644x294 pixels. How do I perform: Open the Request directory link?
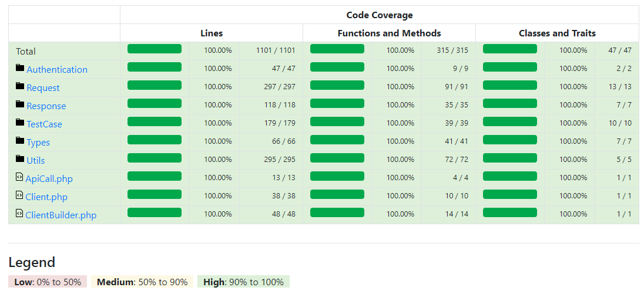[x=43, y=88]
